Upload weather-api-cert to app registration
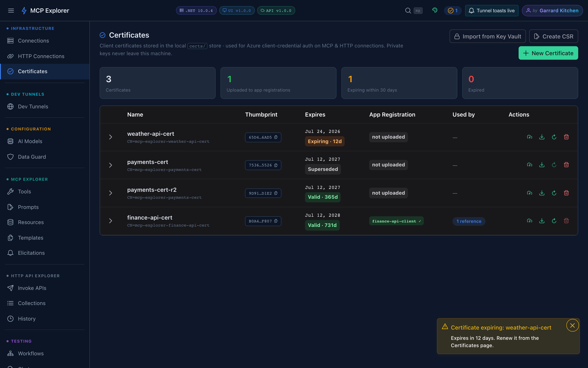Image resolution: width=588 pixels, height=368 pixels. 529,137
